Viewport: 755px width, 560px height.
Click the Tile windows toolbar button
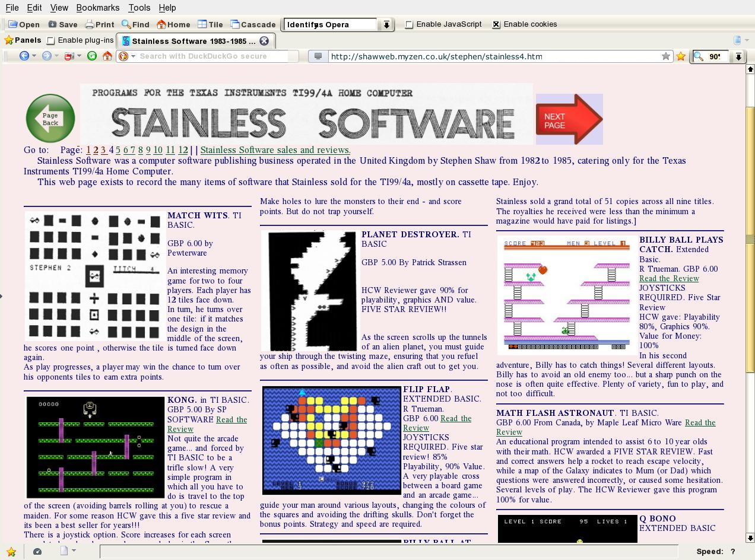210,24
